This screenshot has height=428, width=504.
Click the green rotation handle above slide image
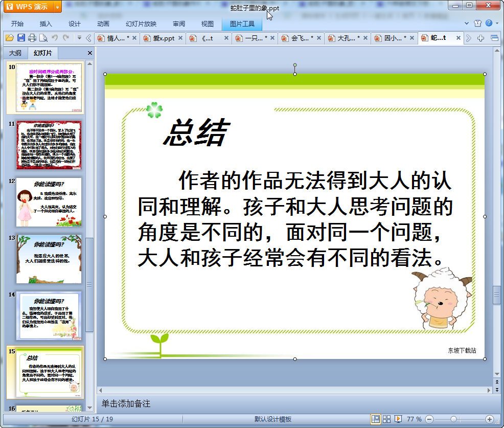pos(295,65)
